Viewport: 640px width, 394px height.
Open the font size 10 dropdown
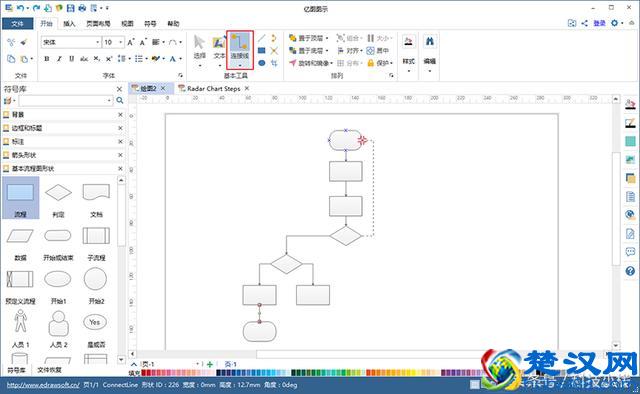(120, 42)
